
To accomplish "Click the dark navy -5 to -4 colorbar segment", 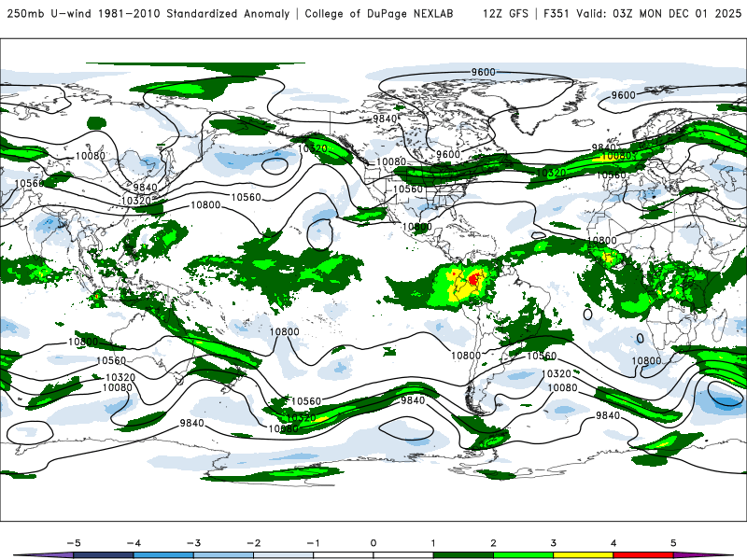I will click(104, 555).
